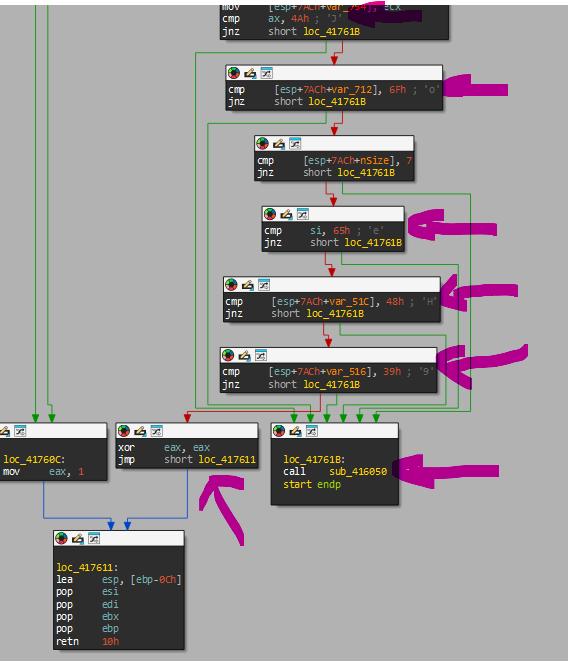Click the color palette icon on the var_51C node
568x661 pixels.
tap(231, 285)
